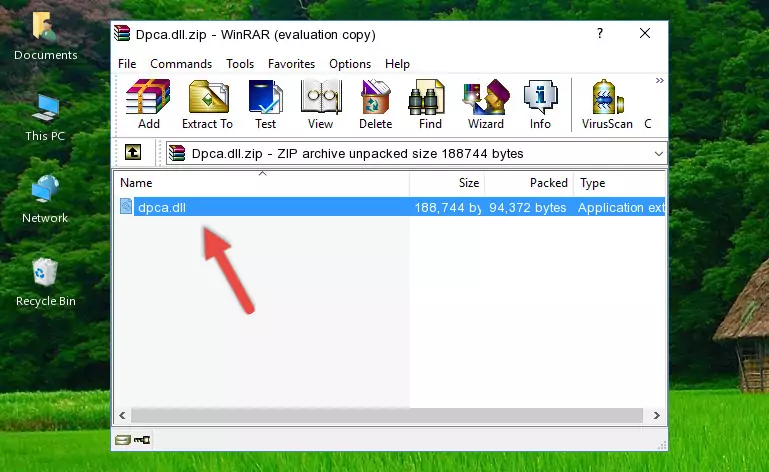769x472 pixels.
Task: Open the Favorites menu
Action: (x=291, y=64)
